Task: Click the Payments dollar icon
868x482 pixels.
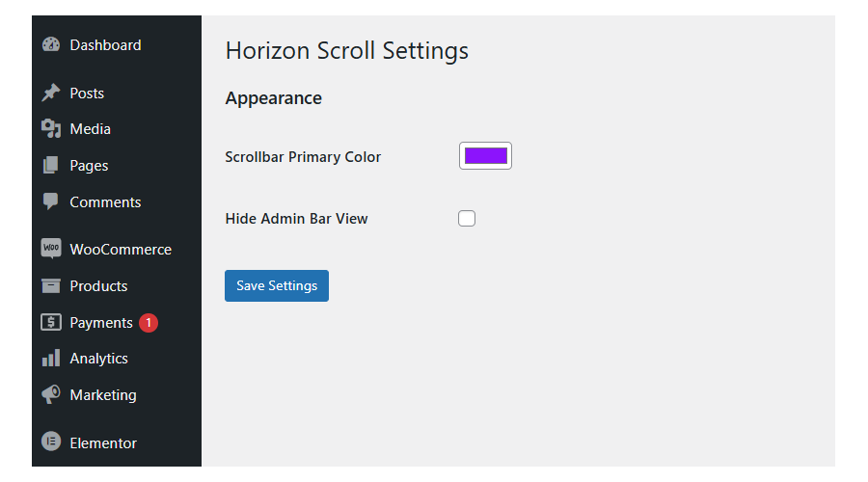Action: pyautogui.click(x=51, y=323)
